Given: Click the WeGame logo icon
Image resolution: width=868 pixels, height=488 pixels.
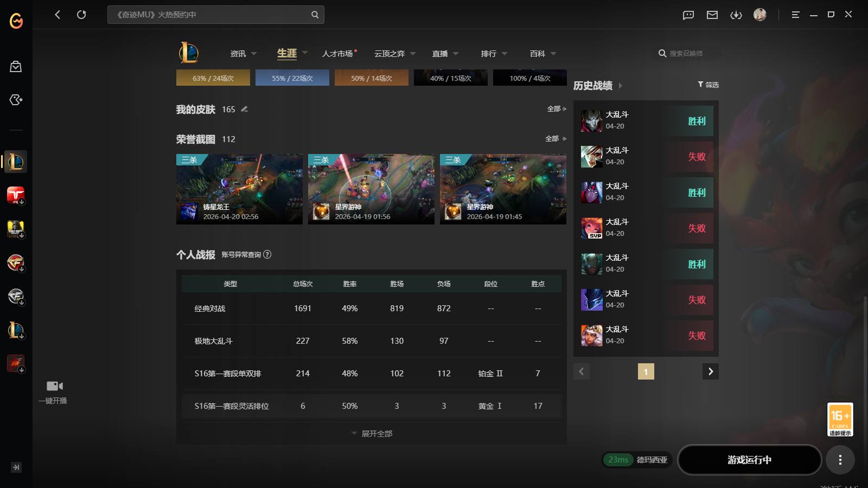Looking at the screenshot, I should click(16, 21).
